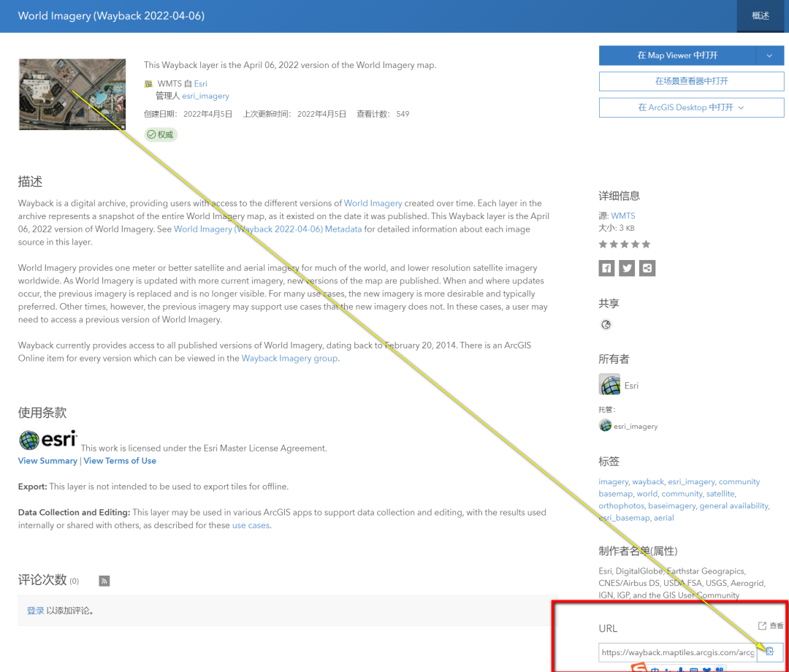Expand the Map Viewer open options arrow
The image size is (789, 672).
coord(769,56)
